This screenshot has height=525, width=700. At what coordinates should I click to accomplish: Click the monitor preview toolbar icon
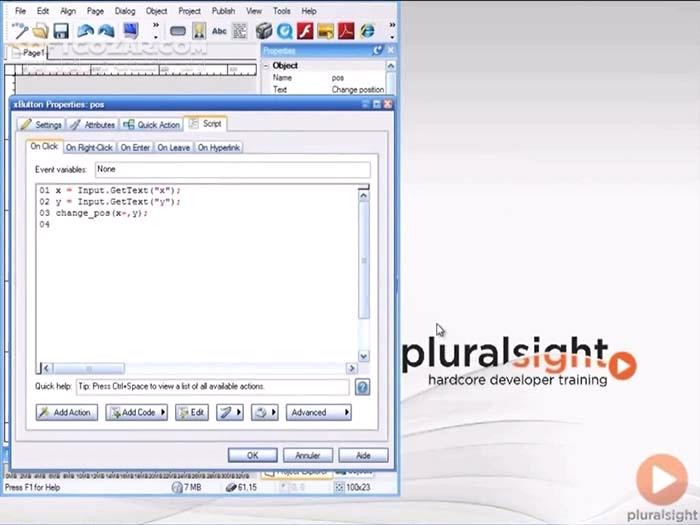pos(130,30)
